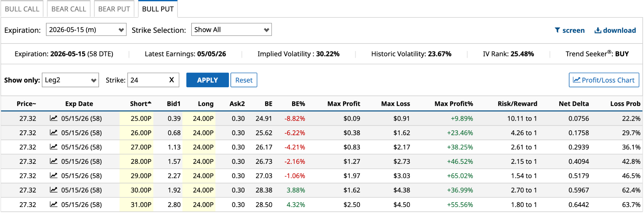Click chart icon in 26.00P short row
The height and width of the screenshot is (213, 644).
tap(53, 133)
